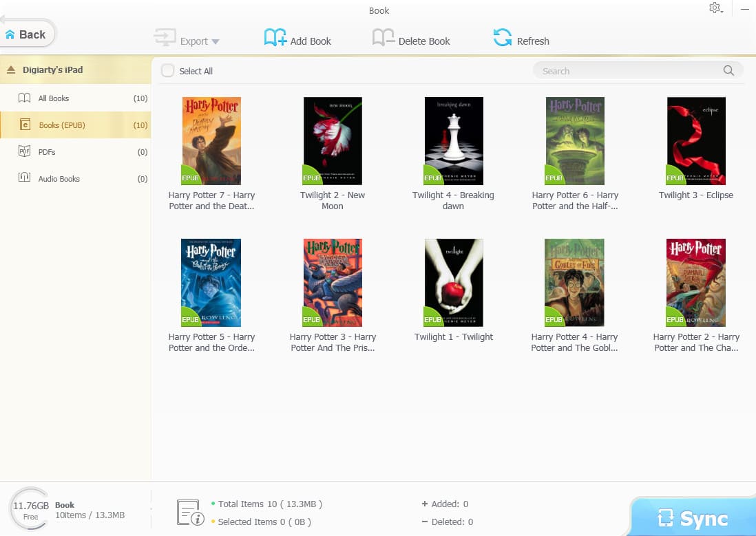Click the Delete Book label

[424, 41]
